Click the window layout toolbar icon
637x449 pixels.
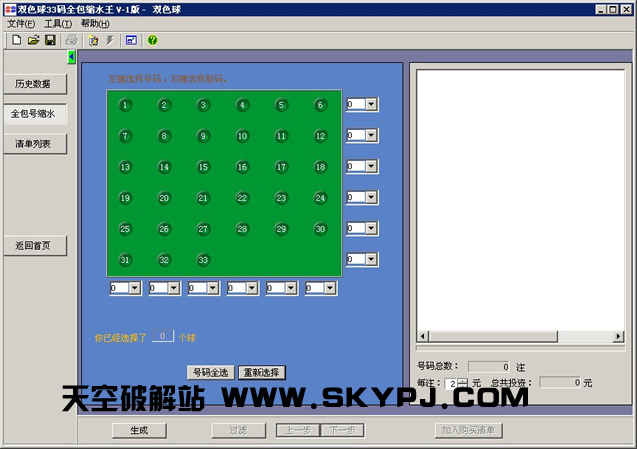point(131,40)
